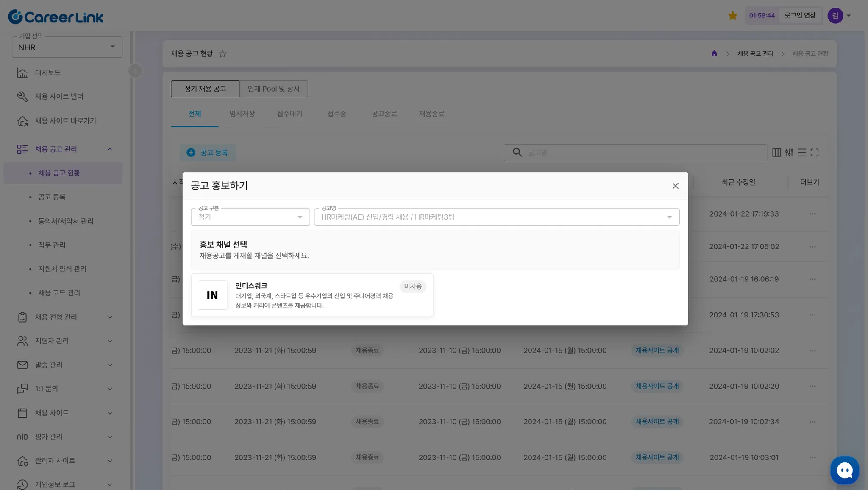Click the column view icon in toolbar
868x490 pixels.
pyautogui.click(x=776, y=153)
